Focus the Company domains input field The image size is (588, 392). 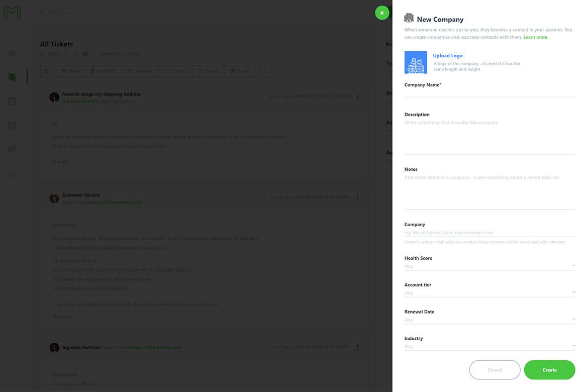(489, 233)
